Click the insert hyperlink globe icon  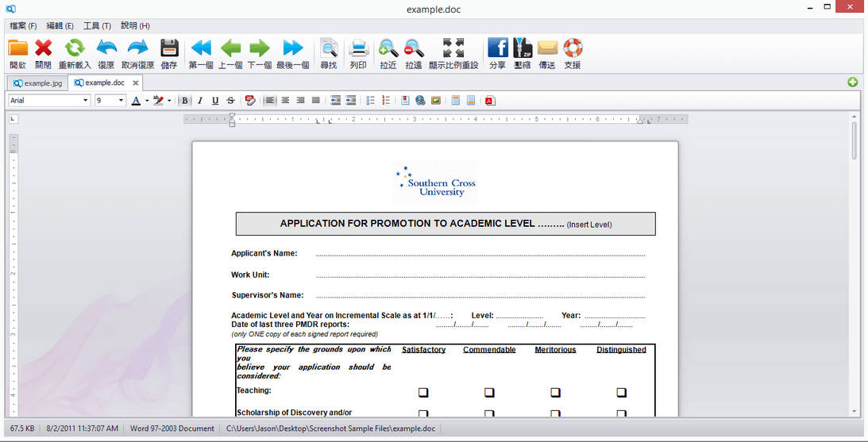coord(420,100)
